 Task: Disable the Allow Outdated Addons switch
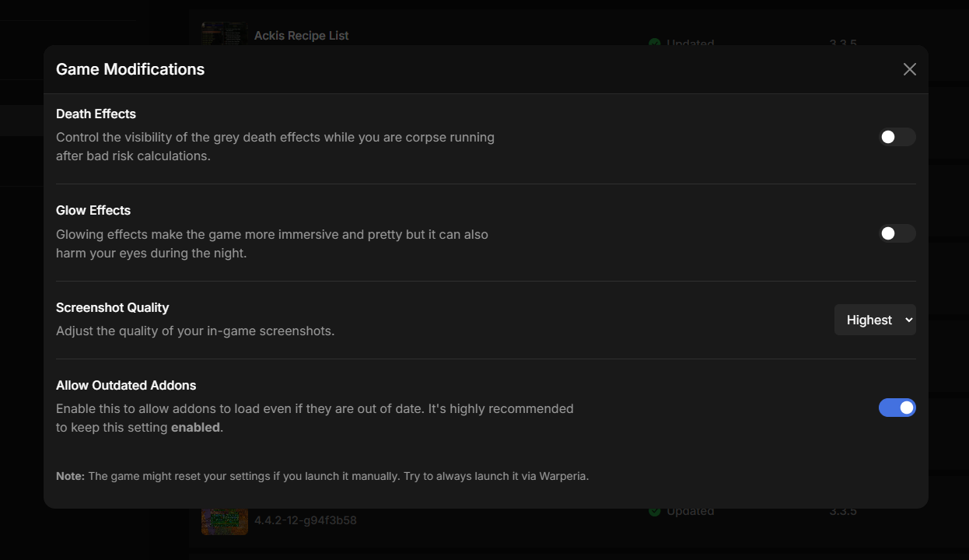point(897,408)
